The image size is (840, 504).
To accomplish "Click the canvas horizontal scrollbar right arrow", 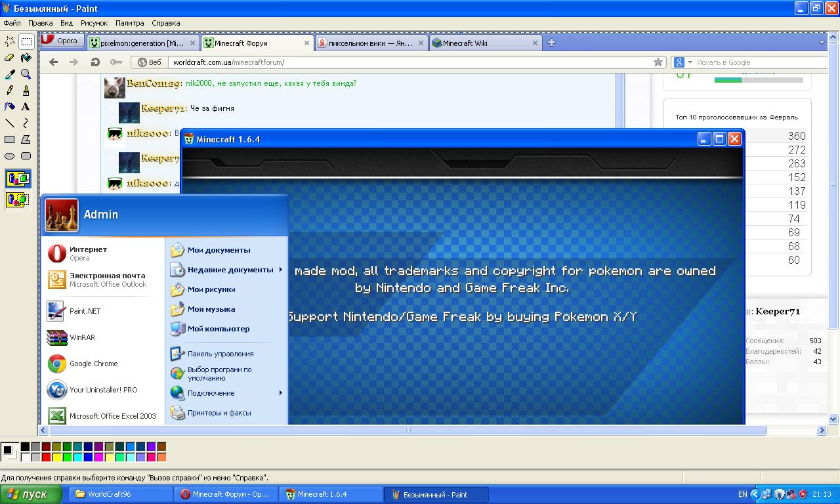I will pyautogui.click(x=821, y=430).
